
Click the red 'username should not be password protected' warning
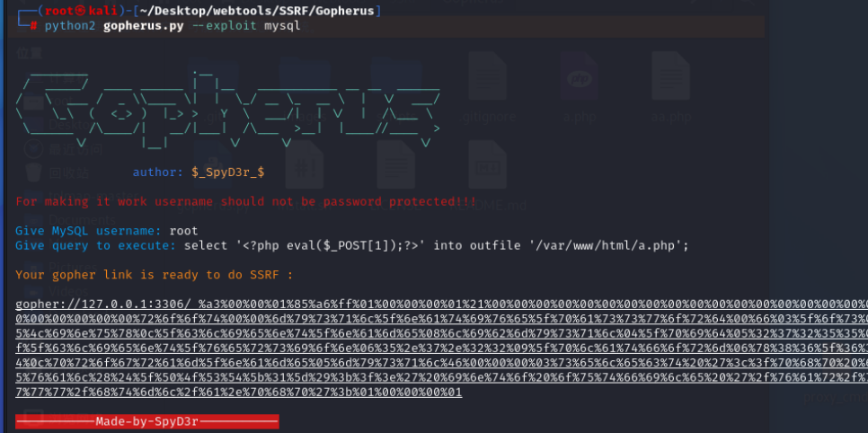click(x=246, y=201)
